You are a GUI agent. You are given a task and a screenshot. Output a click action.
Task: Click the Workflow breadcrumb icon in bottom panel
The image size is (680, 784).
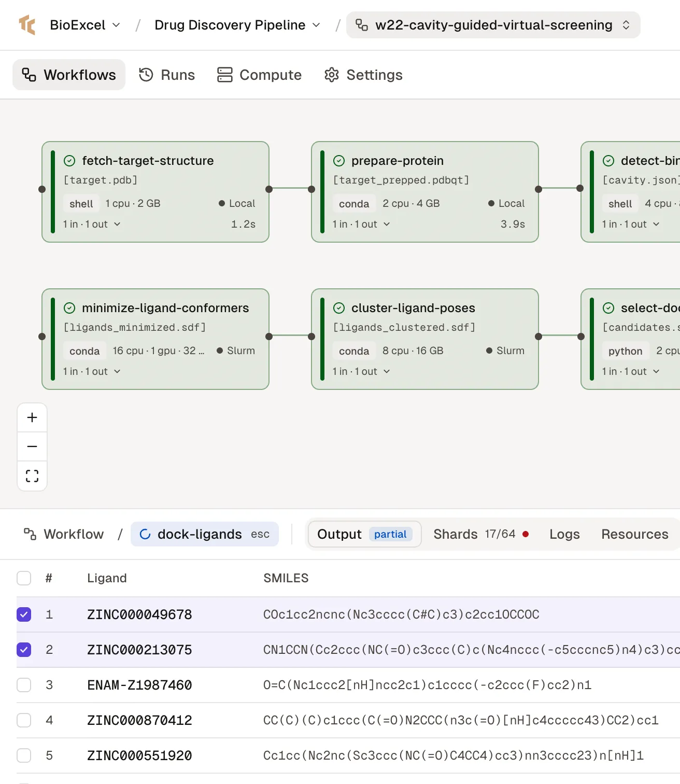tap(30, 534)
